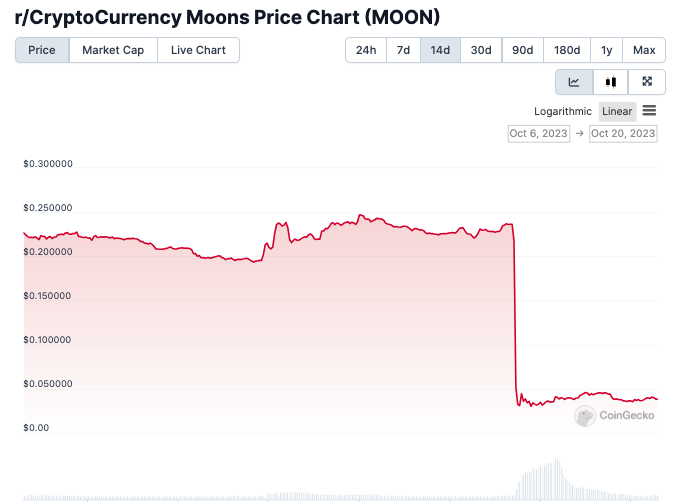This screenshot has width=688, height=502.
Task: Switch to the Market Cap tab
Action: [x=113, y=50]
